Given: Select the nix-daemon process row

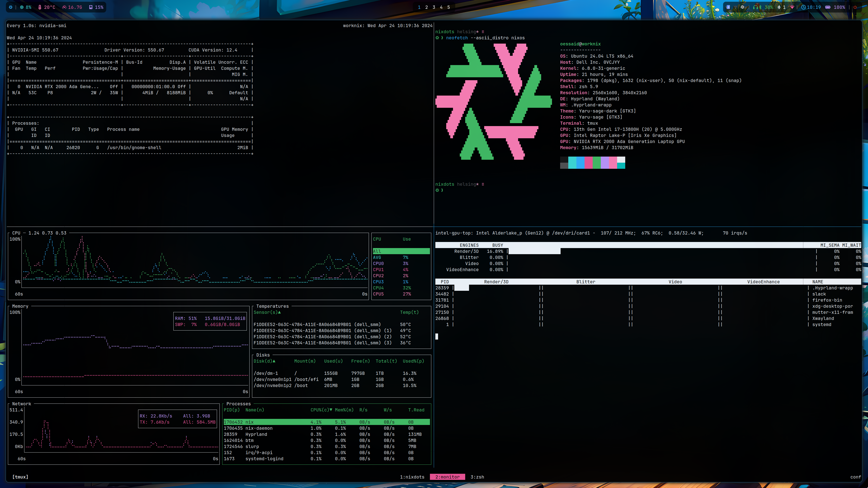Looking at the screenshot, I should point(326,428).
